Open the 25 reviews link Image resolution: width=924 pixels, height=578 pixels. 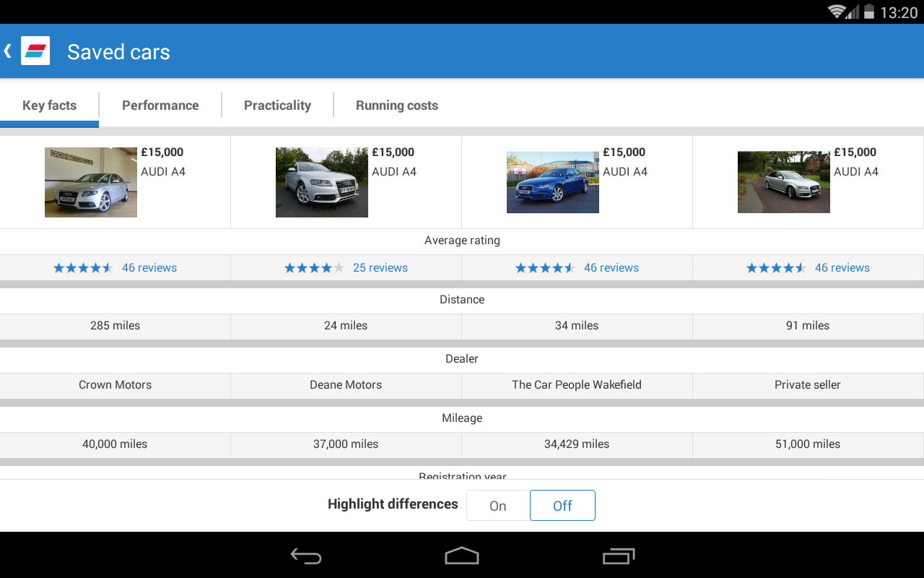380,267
